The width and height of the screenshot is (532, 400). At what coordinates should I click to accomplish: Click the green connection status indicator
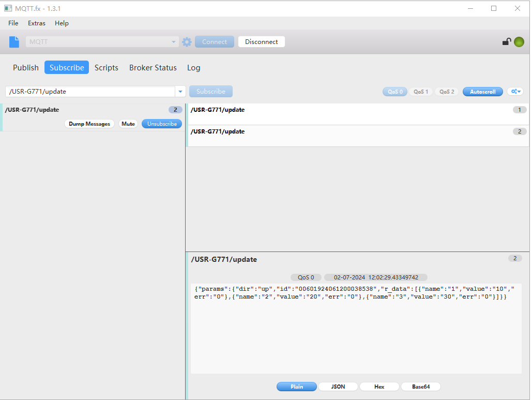[519, 42]
